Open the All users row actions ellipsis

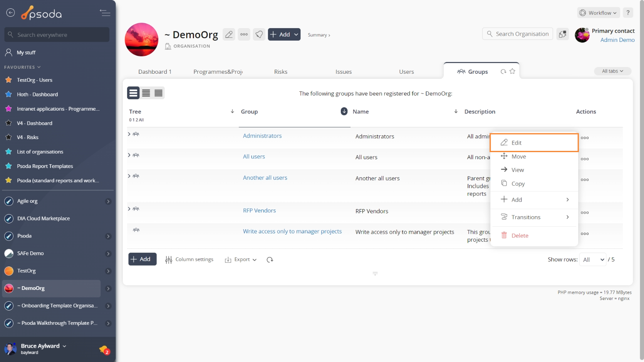coord(585,159)
